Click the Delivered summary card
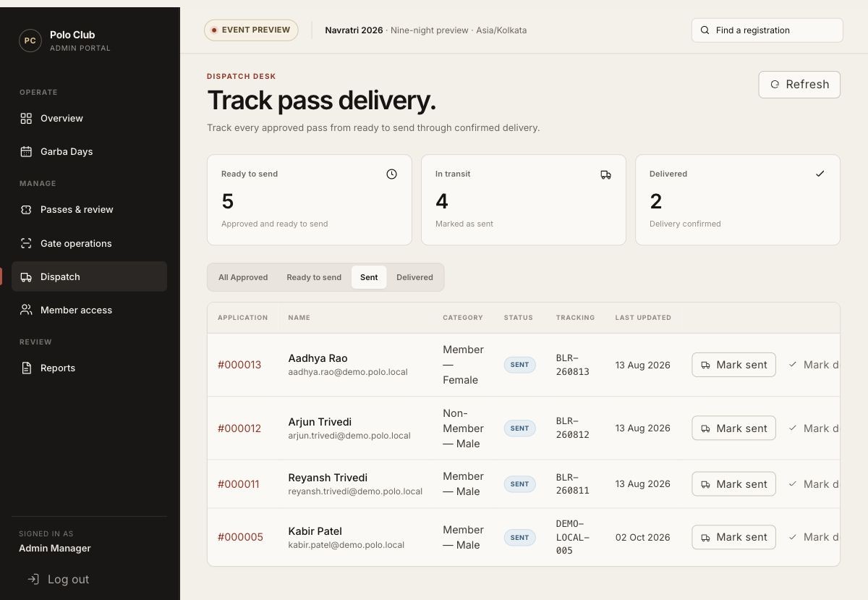Image resolution: width=868 pixels, height=600 pixels. 738,200
